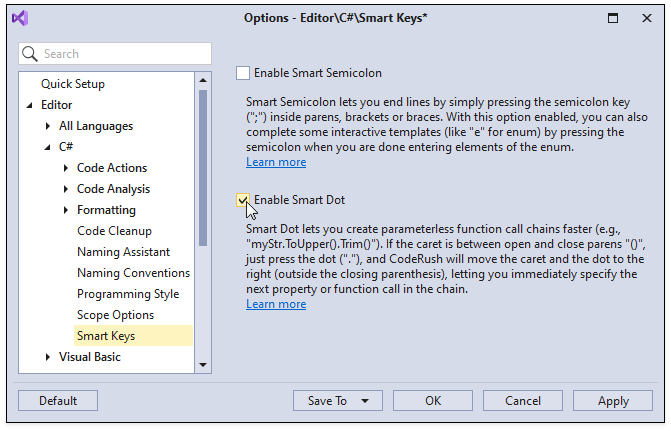Collapse the C# tree node
This screenshot has width=671, height=431.
(48, 147)
